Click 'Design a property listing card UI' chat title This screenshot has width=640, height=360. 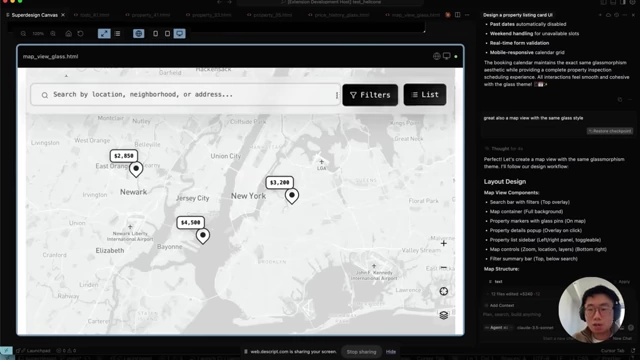point(518,15)
